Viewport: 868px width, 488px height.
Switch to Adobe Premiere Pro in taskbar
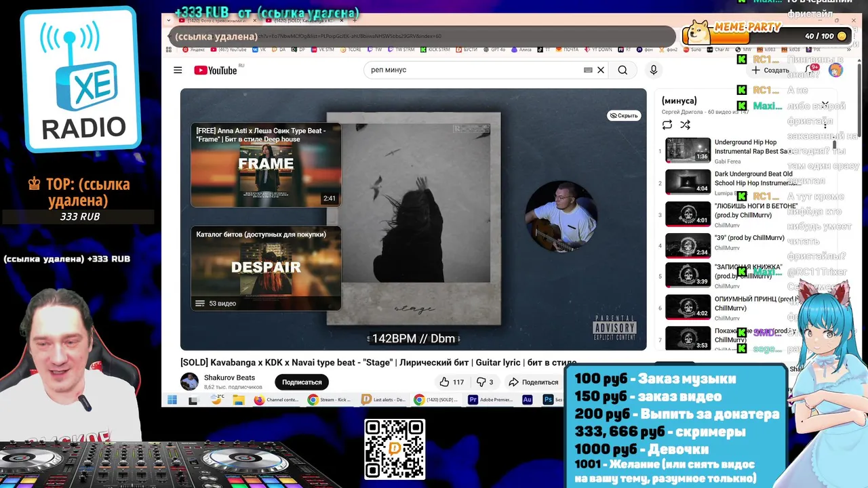(491, 400)
